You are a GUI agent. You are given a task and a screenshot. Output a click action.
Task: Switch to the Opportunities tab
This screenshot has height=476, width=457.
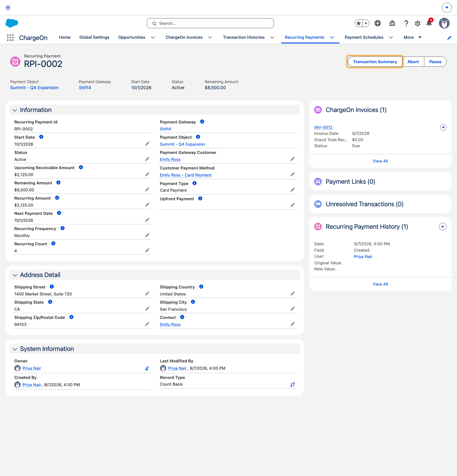[x=132, y=37]
